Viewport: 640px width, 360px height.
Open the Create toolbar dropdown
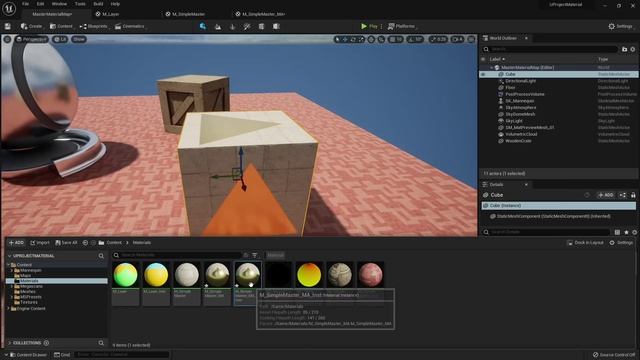pos(32,27)
